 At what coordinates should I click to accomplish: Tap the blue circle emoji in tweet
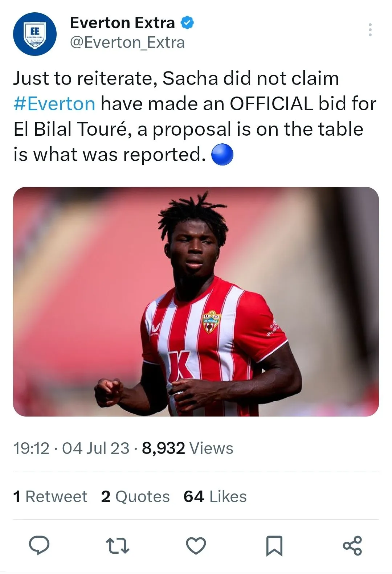(222, 155)
